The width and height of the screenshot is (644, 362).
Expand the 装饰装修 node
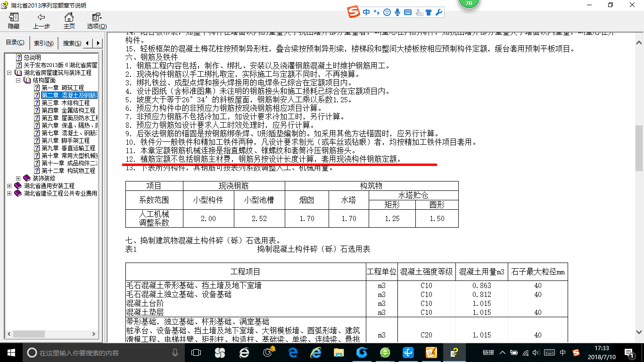click(x=18, y=178)
